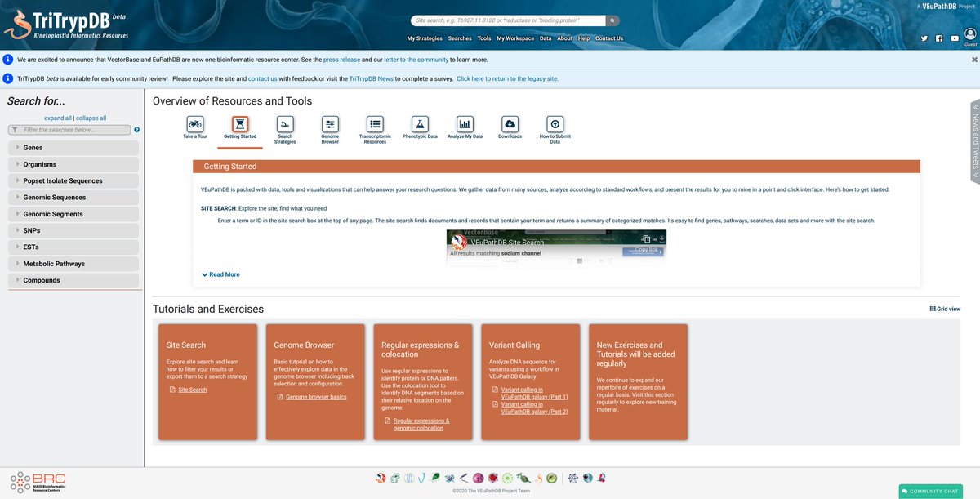Image resolution: width=980 pixels, height=499 pixels.
Task: Click the site search magnifier button
Action: click(612, 20)
